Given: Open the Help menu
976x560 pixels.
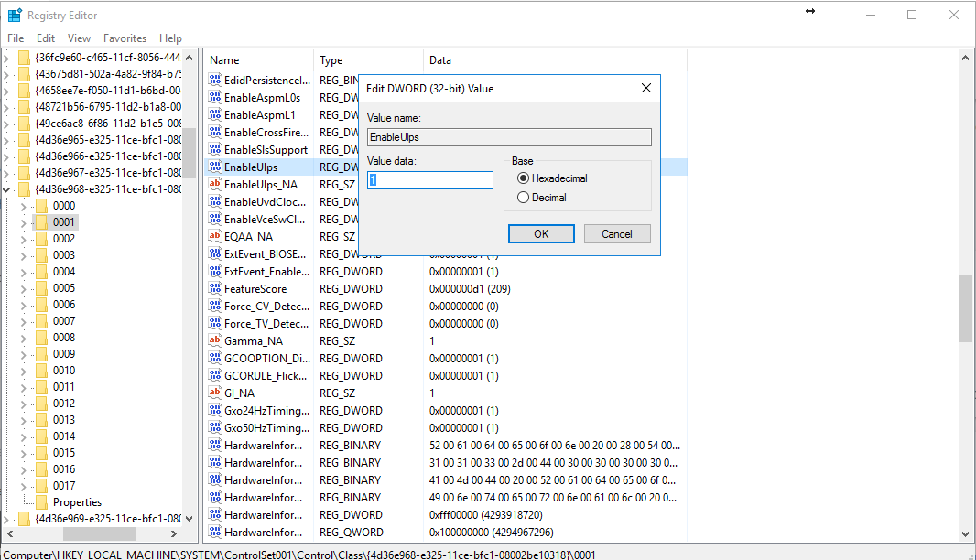Looking at the screenshot, I should pyautogui.click(x=170, y=38).
